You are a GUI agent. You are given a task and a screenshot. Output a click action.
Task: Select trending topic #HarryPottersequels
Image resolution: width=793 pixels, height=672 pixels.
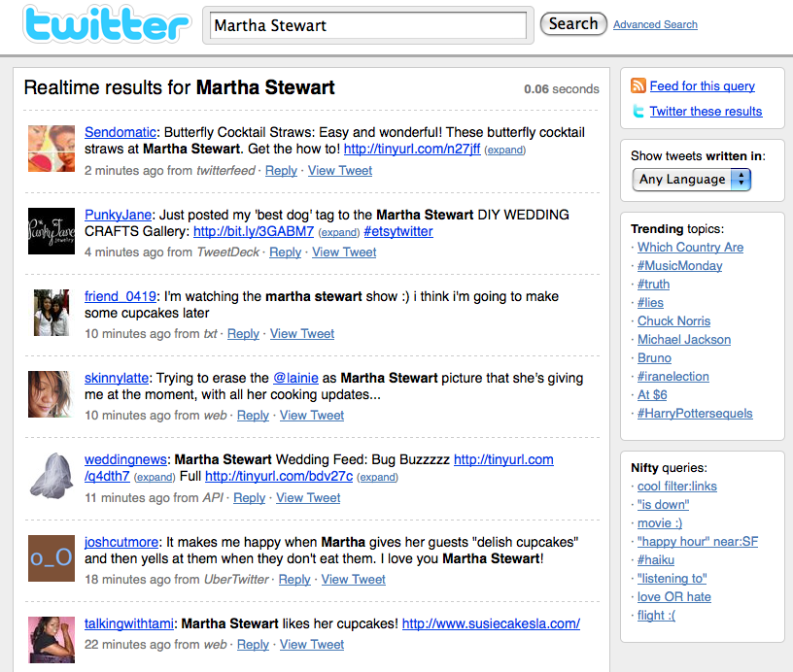pyautogui.click(x=695, y=414)
